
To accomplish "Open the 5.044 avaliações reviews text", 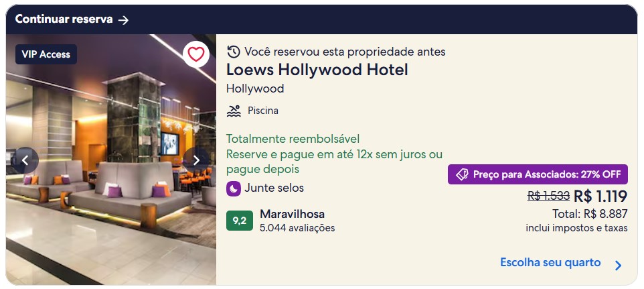I will click(x=297, y=228).
